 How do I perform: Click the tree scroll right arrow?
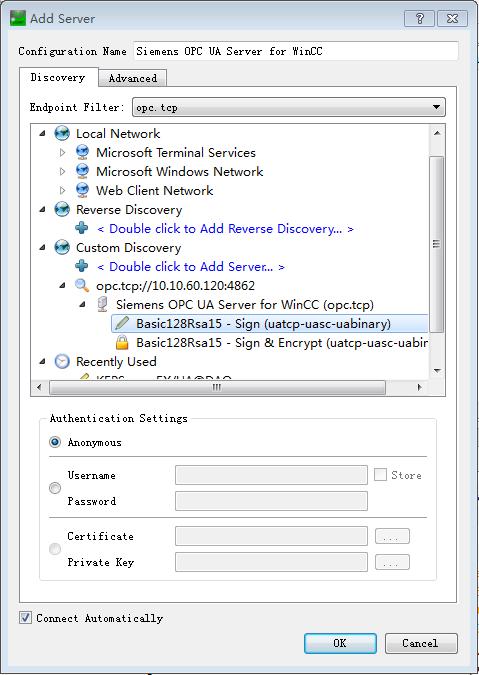pyautogui.click(x=419, y=387)
